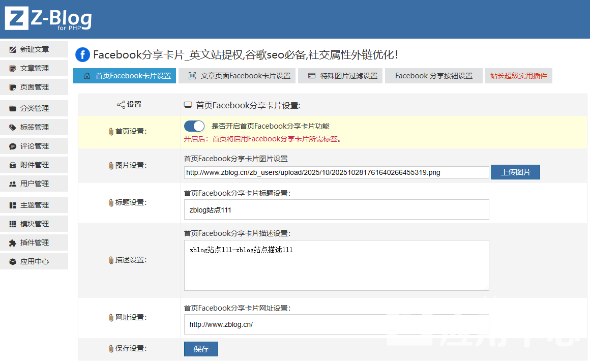Click the 保存 save button

coord(201,349)
